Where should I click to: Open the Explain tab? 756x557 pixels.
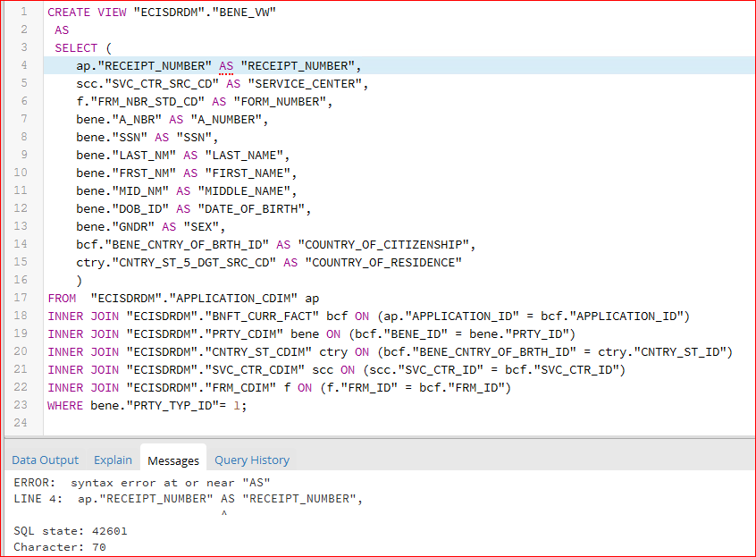(113, 460)
